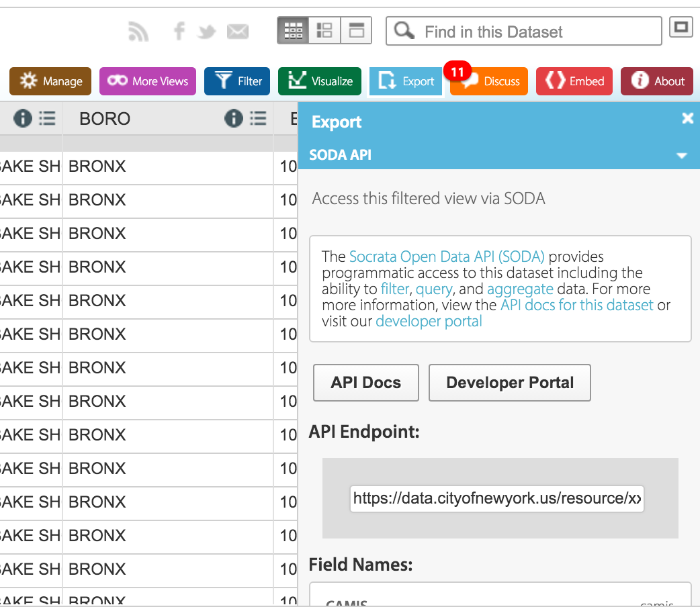Switch to single row view
Screen dimensions: 700x607
coord(356,31)
